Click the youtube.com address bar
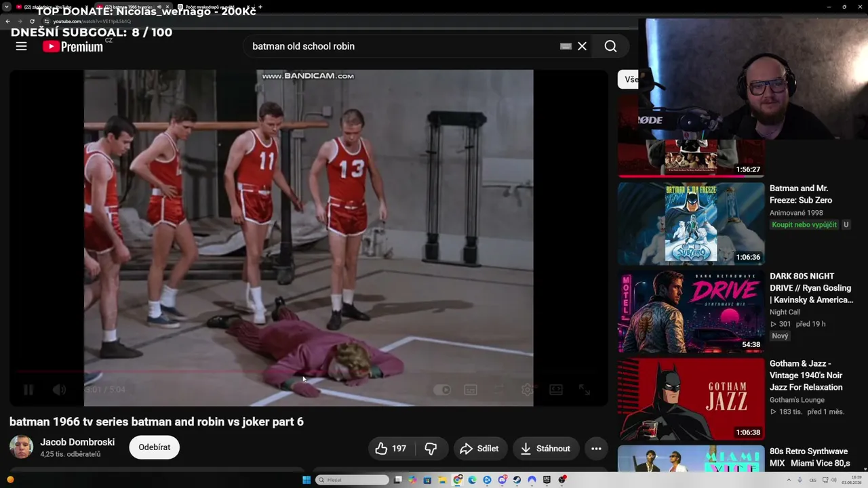 coord(92,21)
